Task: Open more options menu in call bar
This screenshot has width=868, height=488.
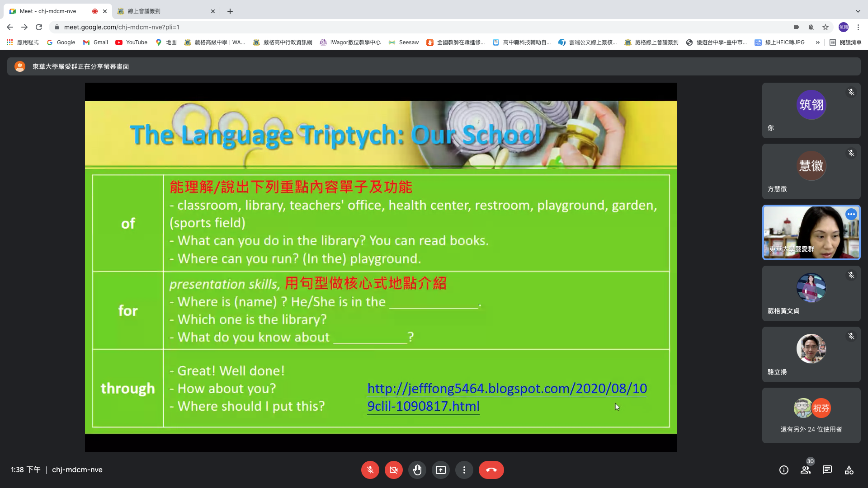Action: [x=464, y=470]
